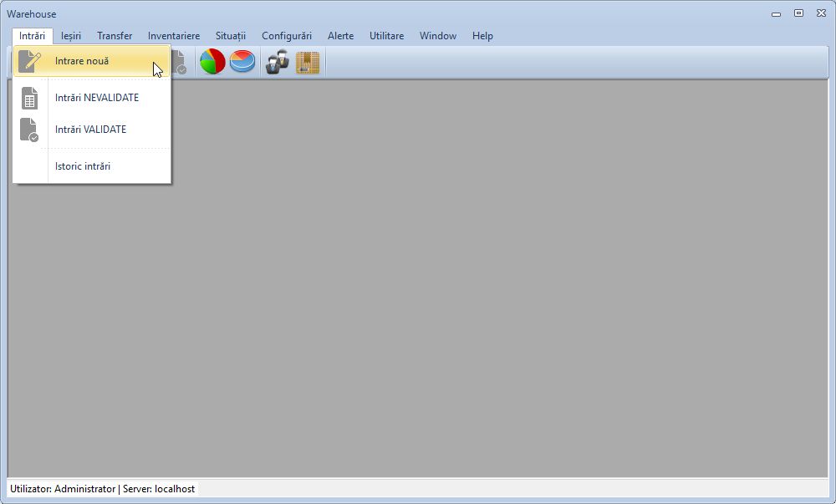The image size is (836, 504).
Task: Click the partially hidden validated document toolbar icon
Action: pos(178,61)
